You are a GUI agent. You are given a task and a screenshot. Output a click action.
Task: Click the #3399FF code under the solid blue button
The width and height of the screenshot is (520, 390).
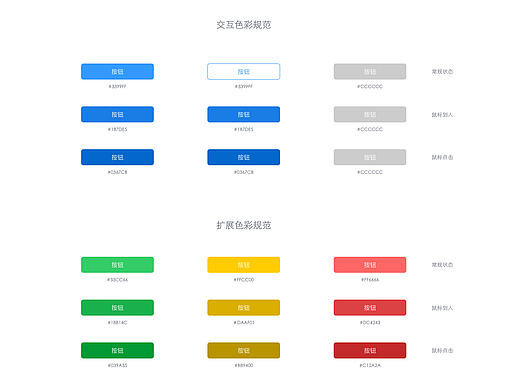117,86
